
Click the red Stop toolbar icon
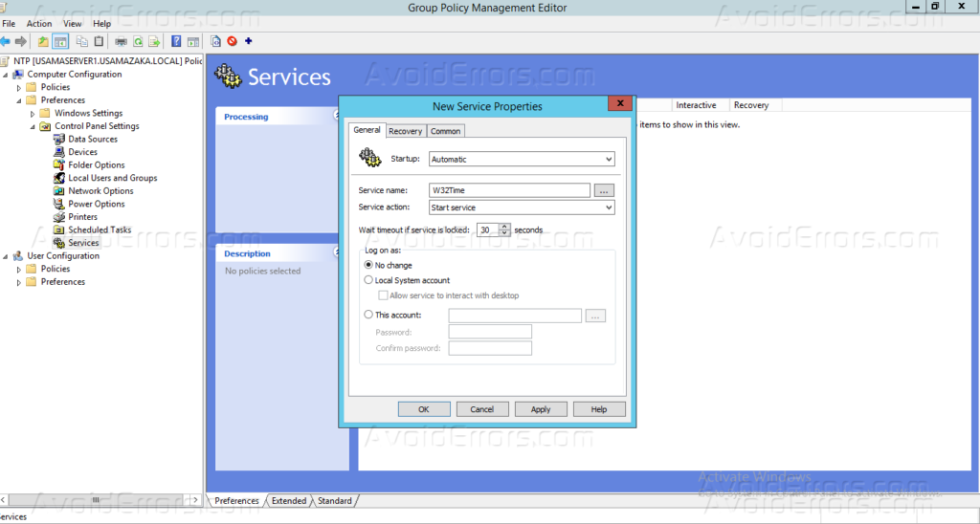coord(232,41)
